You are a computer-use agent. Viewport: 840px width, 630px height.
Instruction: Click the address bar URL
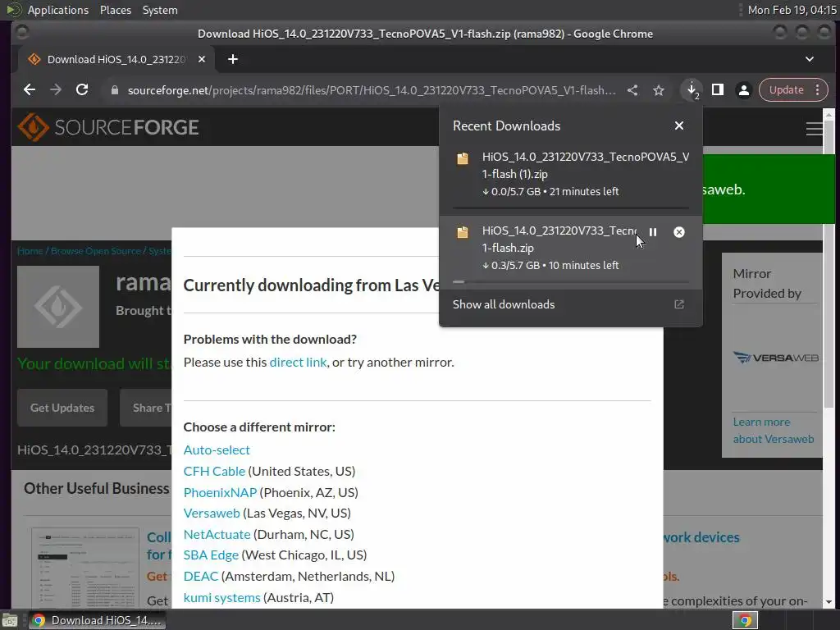pyautogui.click(x=372, y=90)
